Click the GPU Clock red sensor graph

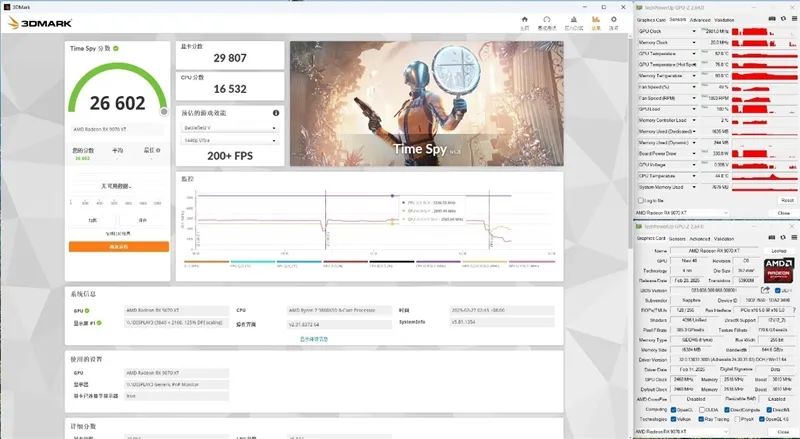764,32
